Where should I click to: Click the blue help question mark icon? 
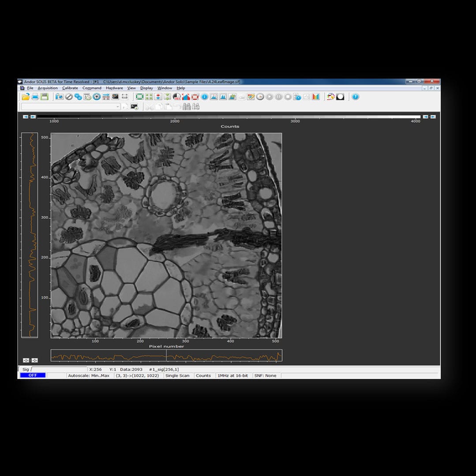355,97
